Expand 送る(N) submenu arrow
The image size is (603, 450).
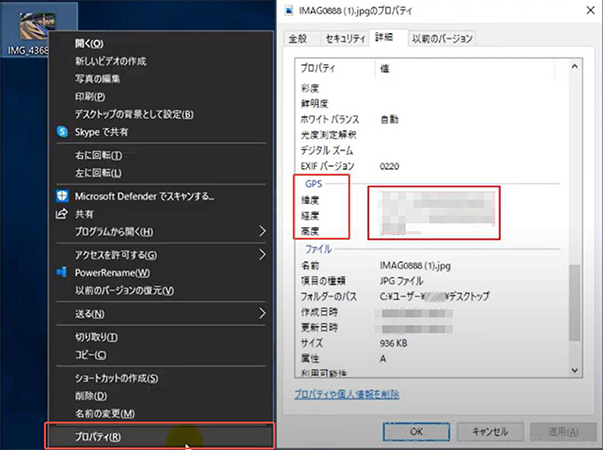click(x=262, y=313)
